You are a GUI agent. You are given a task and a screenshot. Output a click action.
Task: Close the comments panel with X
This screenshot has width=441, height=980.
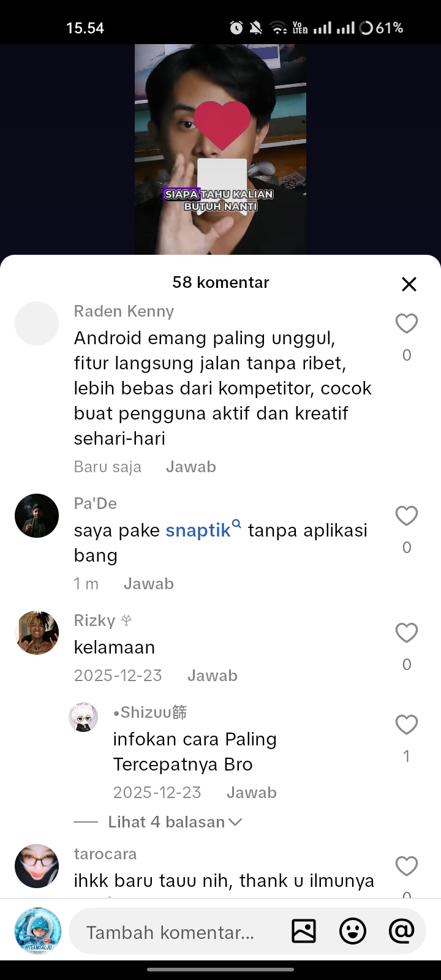coord(409,284)
